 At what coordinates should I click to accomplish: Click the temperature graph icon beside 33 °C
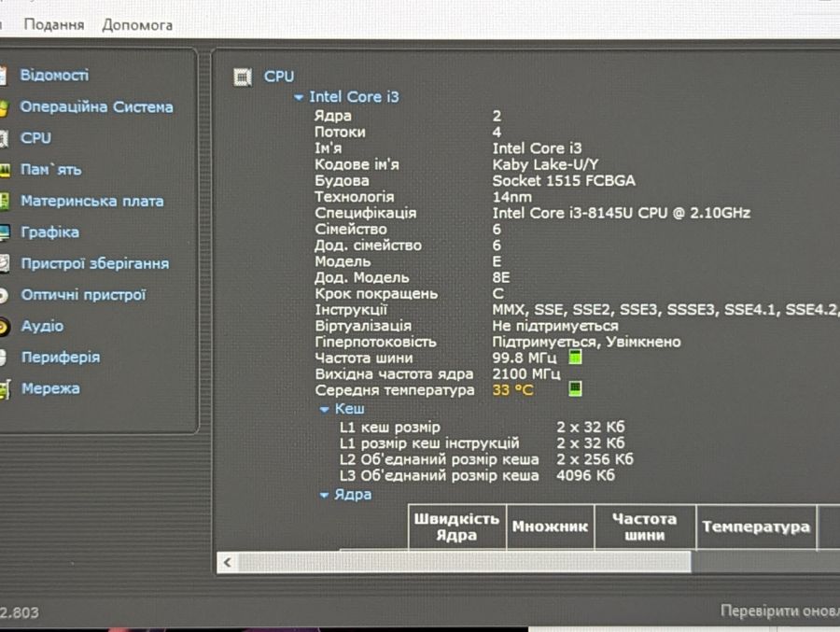[575, 388]
